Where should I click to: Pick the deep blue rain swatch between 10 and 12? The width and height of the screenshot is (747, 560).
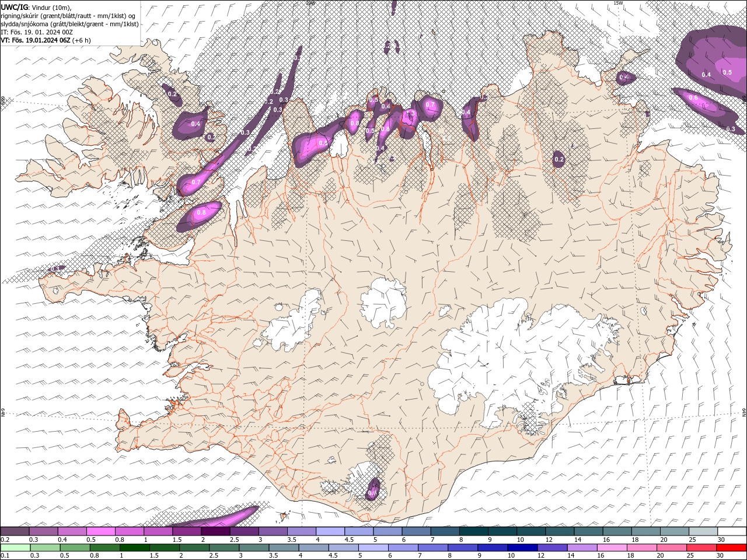coord(522,548)
